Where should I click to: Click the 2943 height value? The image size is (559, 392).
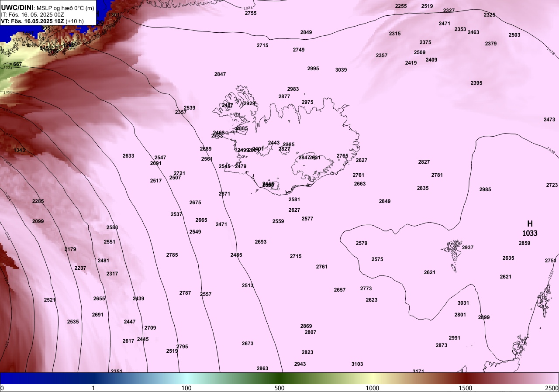pyautogui.click(x=300, y=364)
